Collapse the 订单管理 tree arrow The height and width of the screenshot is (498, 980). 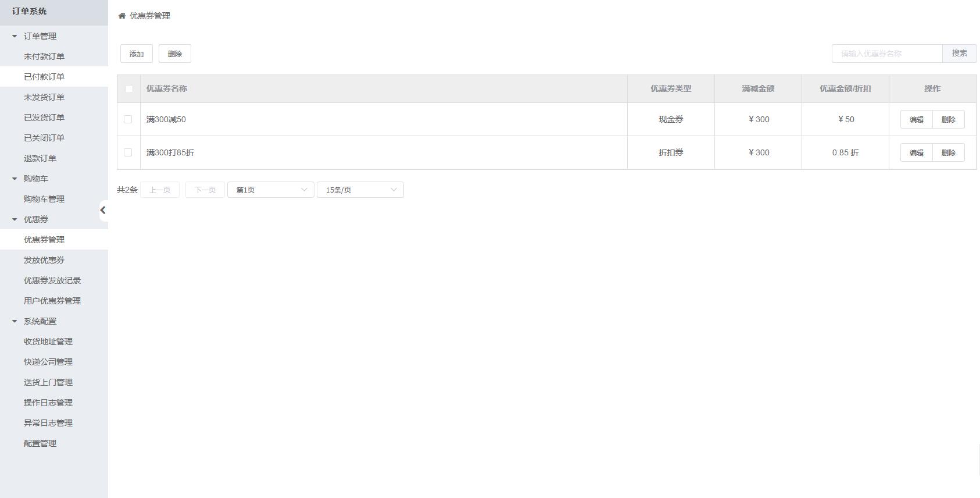click(x=15, y=36)
